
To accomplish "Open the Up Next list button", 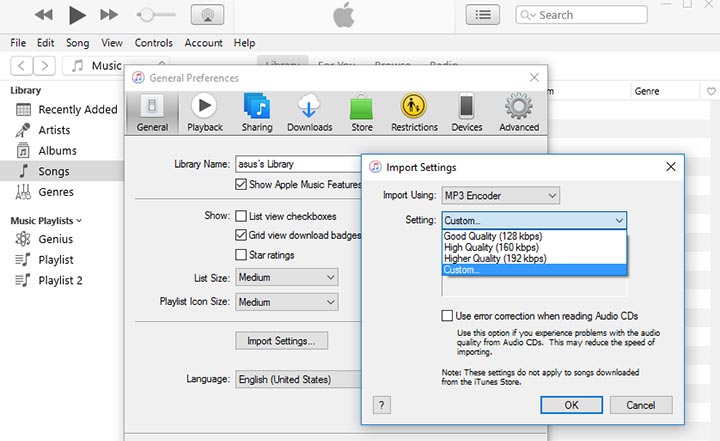I will pos(483,15).
